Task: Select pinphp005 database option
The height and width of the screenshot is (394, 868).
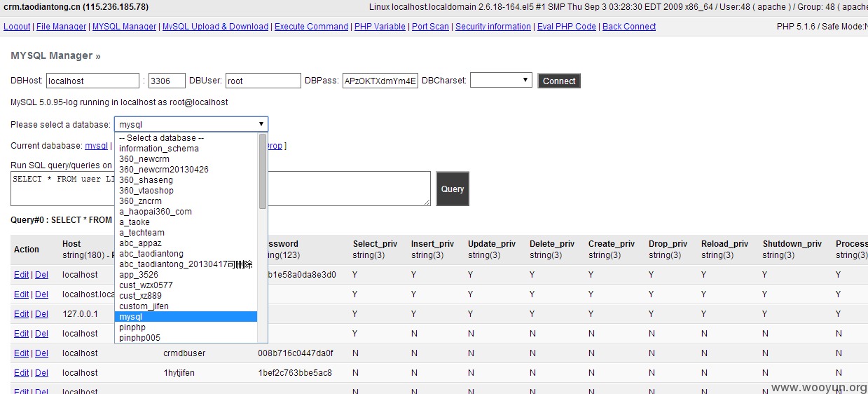Action: point(186,338)
